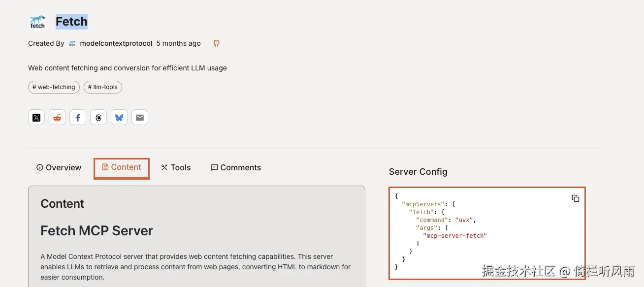
Task: Click the "command": "uvx" line
Action: (x=446, y=220)
